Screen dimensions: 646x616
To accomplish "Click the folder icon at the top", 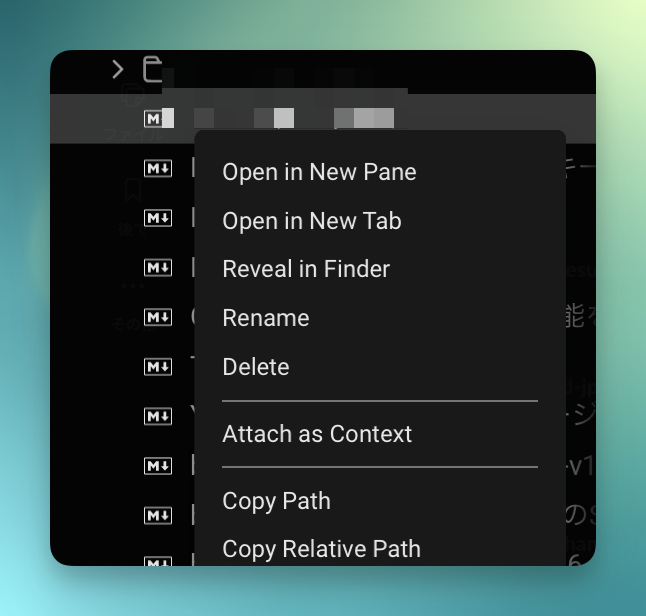I will click(152, 69).
